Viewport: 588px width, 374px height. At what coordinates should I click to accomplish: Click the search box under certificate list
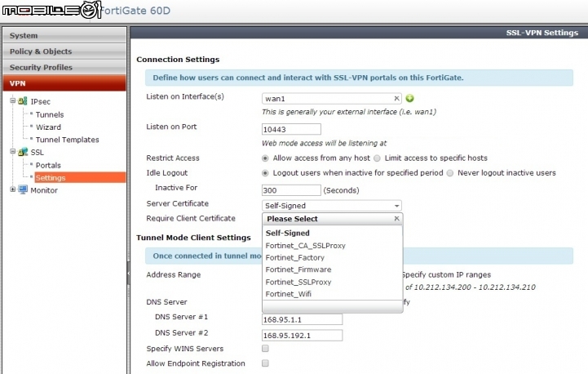[332, 307]
